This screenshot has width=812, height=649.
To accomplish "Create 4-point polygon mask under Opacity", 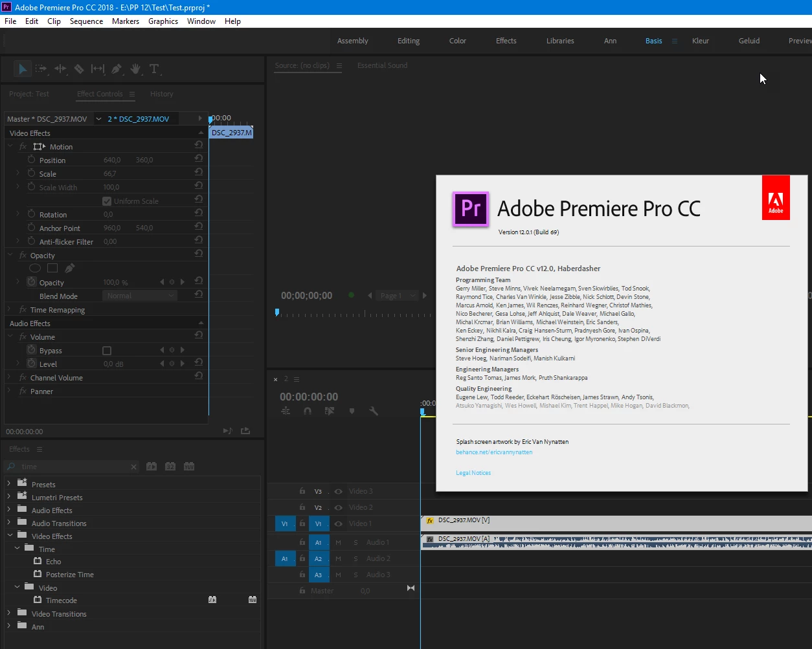I will coord(52,268).
